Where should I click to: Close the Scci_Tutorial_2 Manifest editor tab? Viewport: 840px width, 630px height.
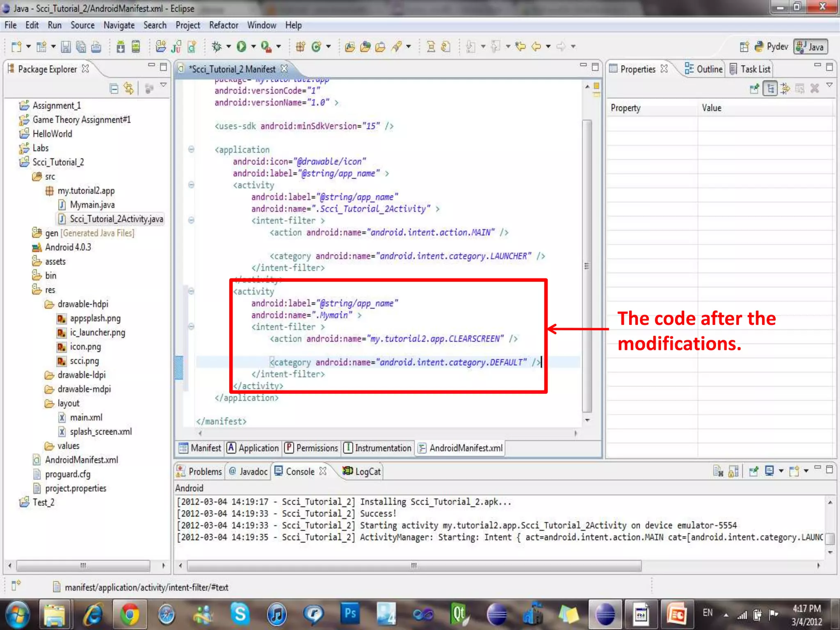[x=284, y=69]
